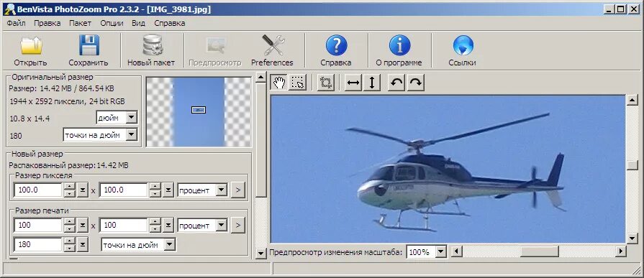The height and width of the screenshot is (278, 644).
Task: Expand print size процент units dropdown
Action: click(222, 226)
